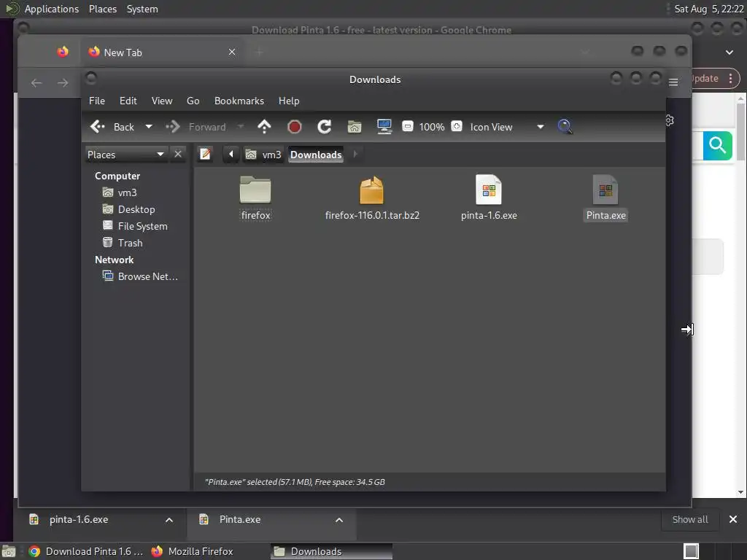Select the Pinta.exe file icon
The width and height of the screenshot is (747, 560).
click(605, 190)
